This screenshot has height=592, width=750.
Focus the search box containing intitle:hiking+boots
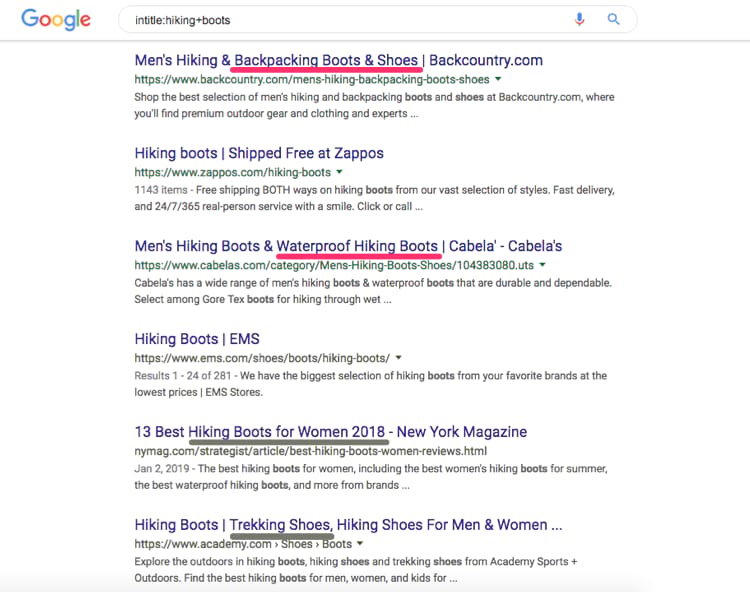tap(377, 20)
